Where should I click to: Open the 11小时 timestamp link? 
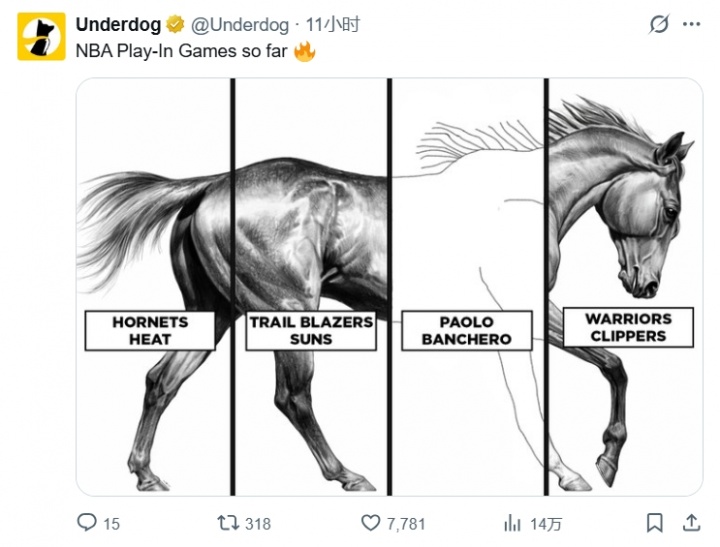[x=333, y=25]
